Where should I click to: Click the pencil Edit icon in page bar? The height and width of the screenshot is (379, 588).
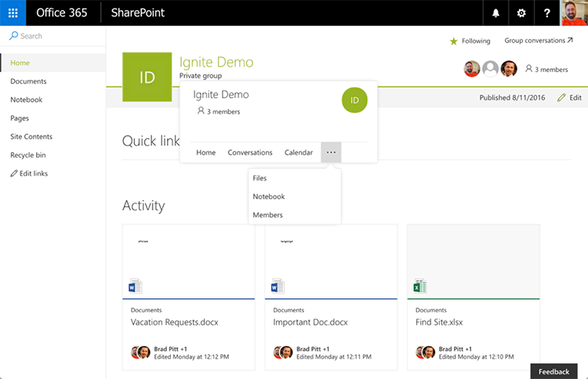click(561, 97)
